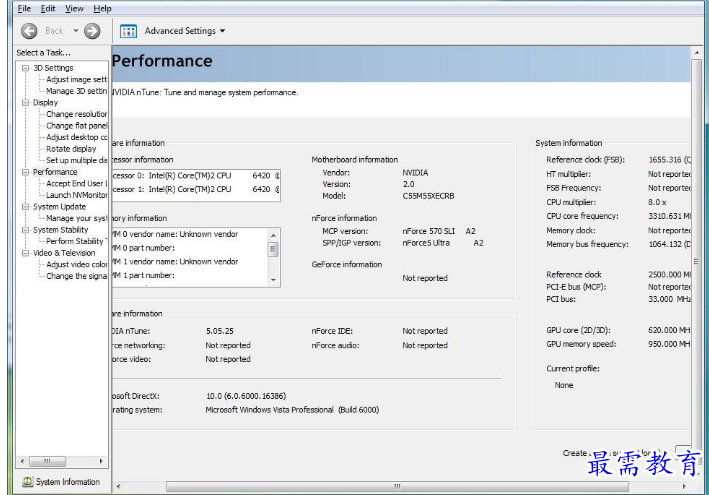Screen dimensions: 709x495
Task: Click task pane scroll left arrow
Action: pos(22,462)
